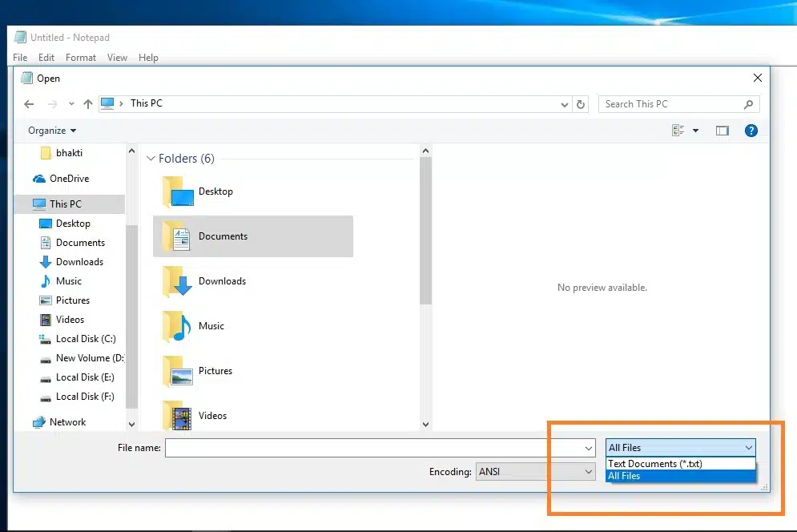Choose All Files option in list
The height and width of the screenshot is (532, 797).
point(681,476)
